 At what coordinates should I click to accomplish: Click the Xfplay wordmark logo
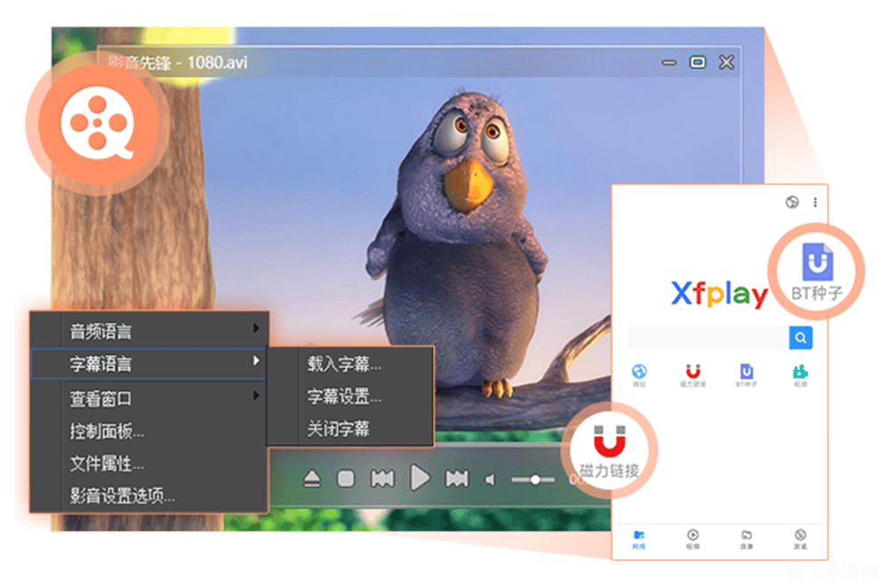pos(720,294)
